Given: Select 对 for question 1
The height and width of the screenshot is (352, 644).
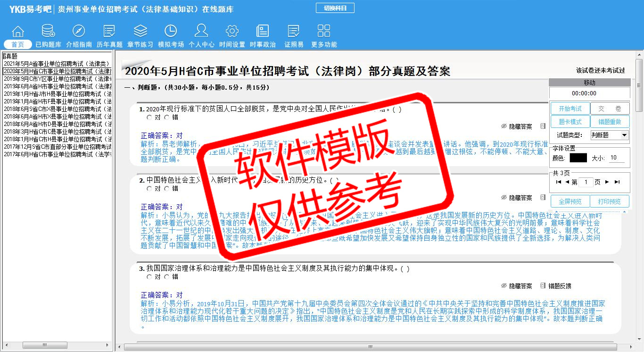Looking at the screenshot, I should 149,117.
